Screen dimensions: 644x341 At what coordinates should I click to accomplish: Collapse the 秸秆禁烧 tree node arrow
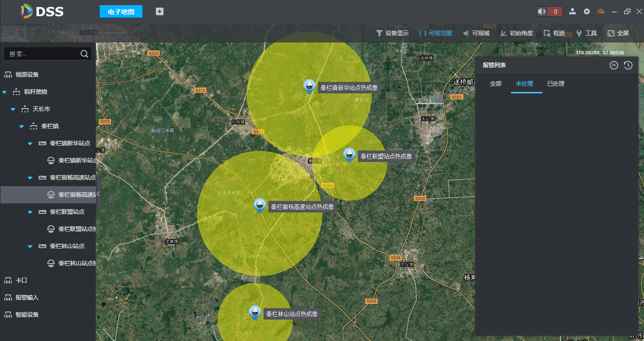(x=4, y=92)
